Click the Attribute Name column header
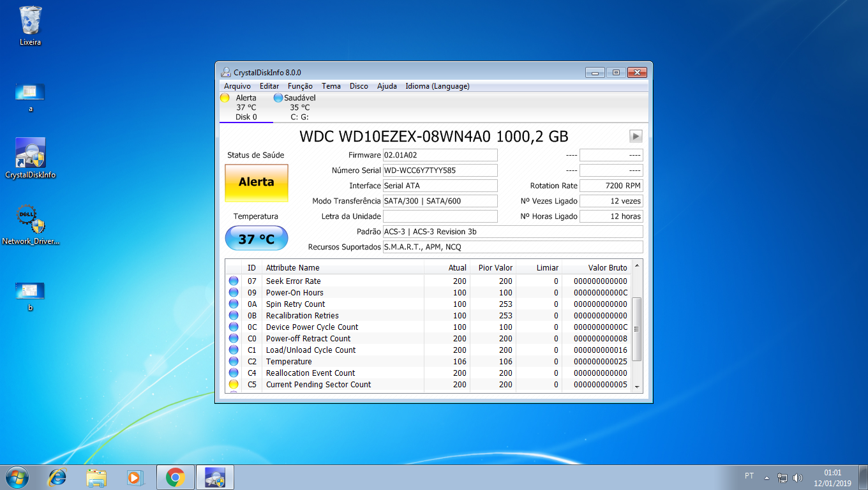 343,268
